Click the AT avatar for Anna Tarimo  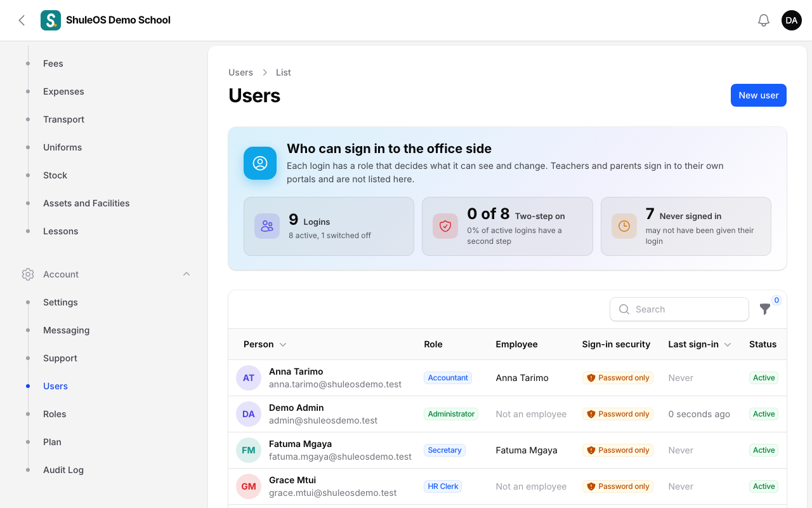tap(249, 378)
